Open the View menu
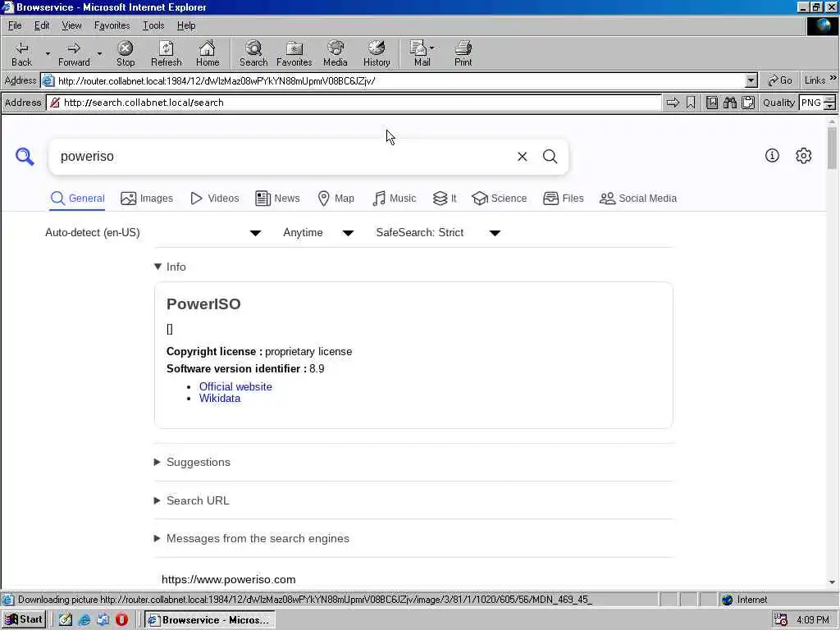The image size is (840, 630). click(71, 25)
